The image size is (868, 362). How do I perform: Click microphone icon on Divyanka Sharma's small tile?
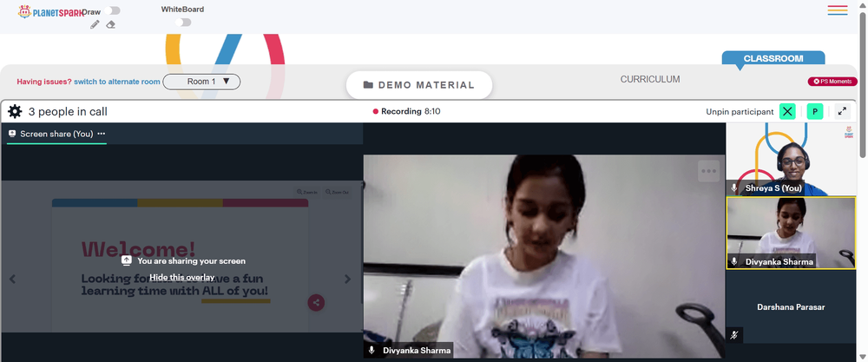point(734,261)
